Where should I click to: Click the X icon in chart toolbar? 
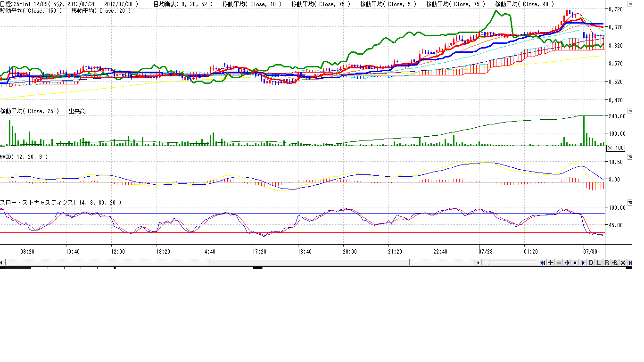(x=623, y=263)
